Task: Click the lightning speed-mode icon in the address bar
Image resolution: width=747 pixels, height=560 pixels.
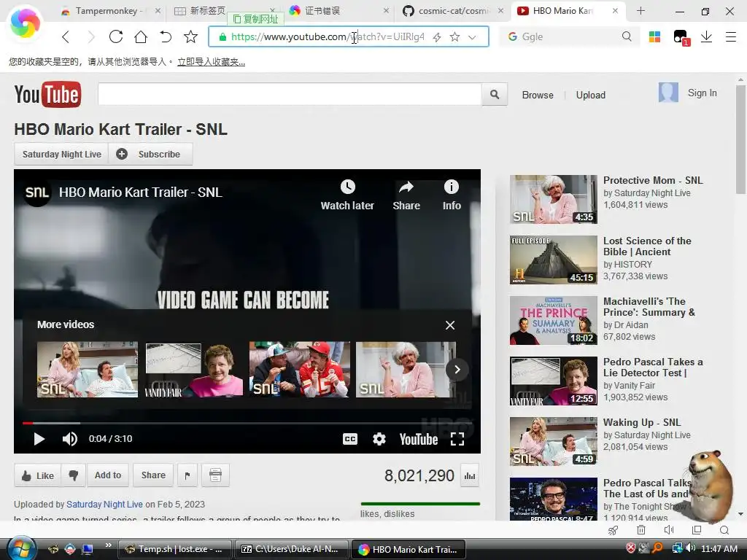Action: (x=437, y=37)
